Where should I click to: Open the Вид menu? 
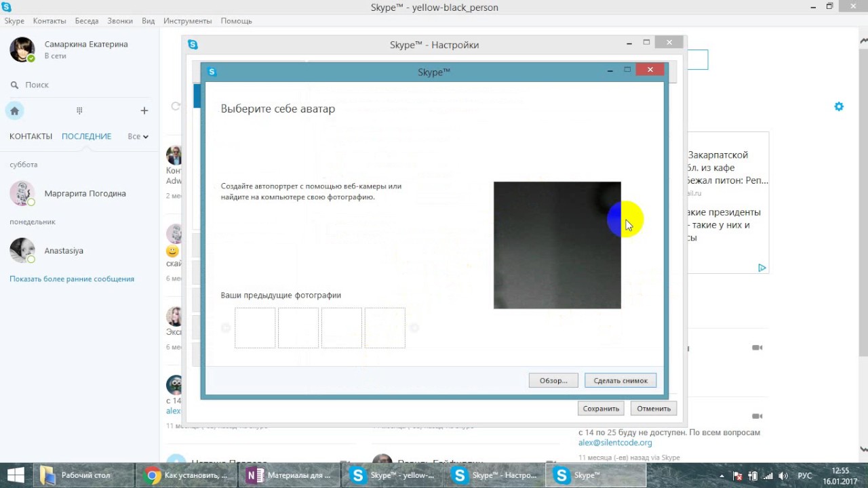point(149,21)
